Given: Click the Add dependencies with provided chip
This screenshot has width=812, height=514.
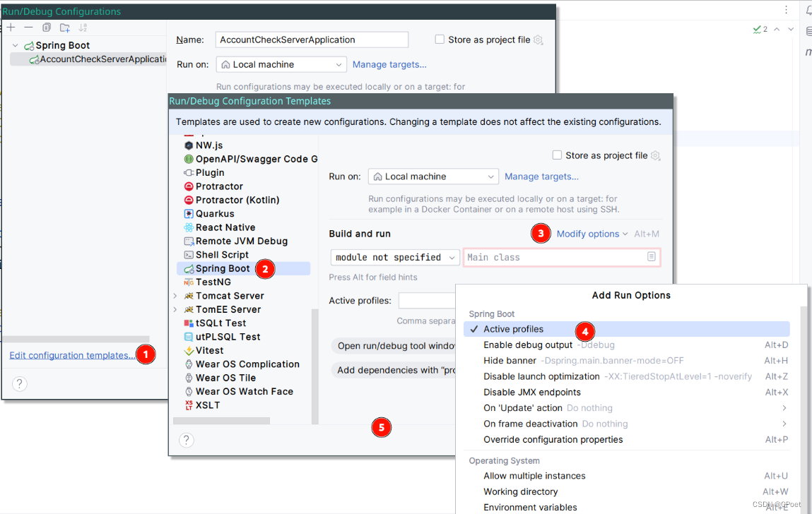Looking at the screenshot, I should 394,370.
